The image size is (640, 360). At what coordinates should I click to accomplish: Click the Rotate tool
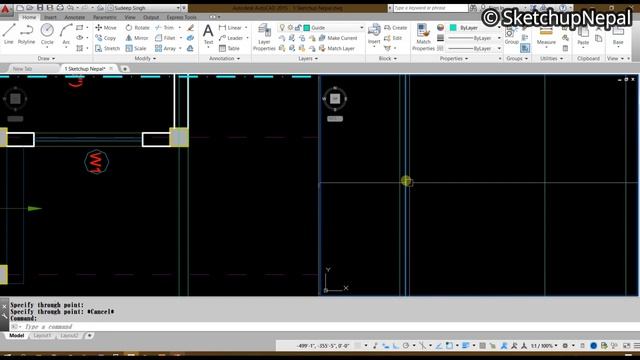138,27
